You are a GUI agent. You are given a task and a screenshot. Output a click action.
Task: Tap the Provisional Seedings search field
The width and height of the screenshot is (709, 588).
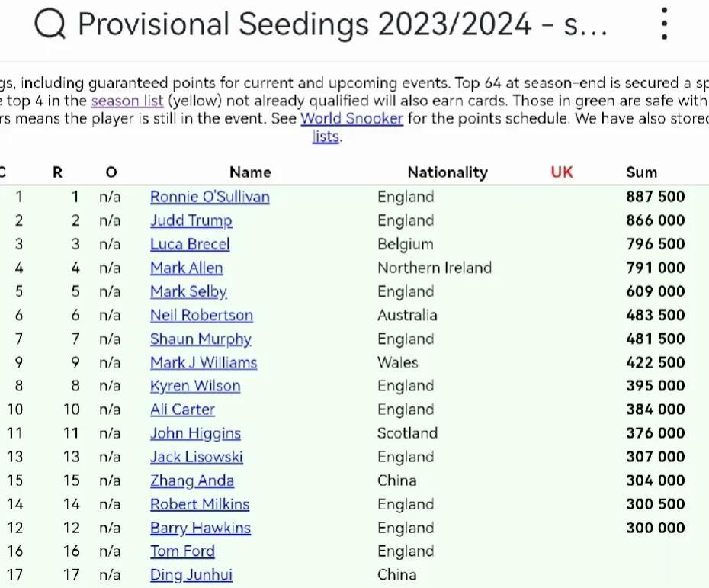pos(342,24)
